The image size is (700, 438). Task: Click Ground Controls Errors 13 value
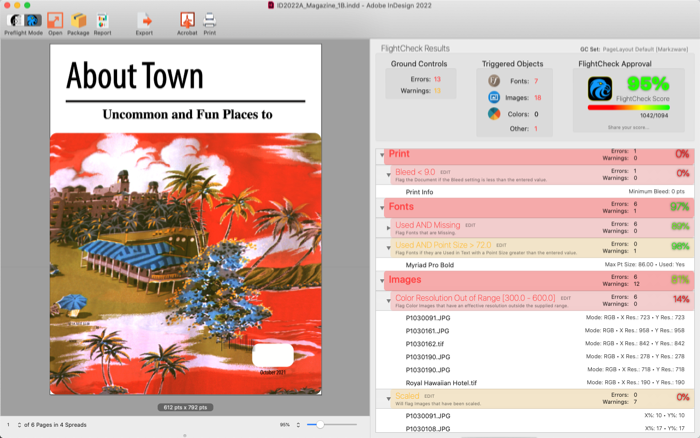pos(437,79)
